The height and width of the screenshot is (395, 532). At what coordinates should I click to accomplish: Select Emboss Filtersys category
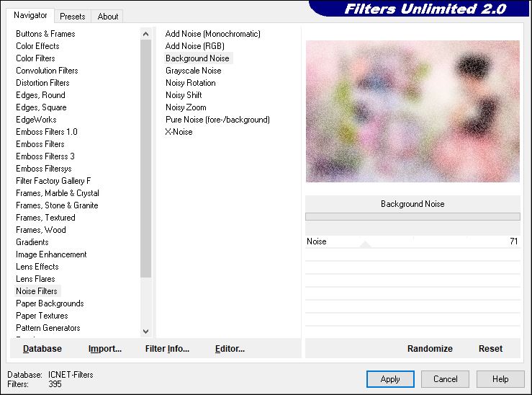click(44, 169)
